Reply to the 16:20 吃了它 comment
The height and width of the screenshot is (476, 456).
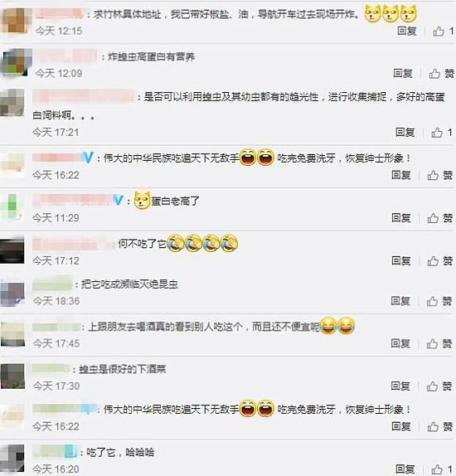(405, 469)
